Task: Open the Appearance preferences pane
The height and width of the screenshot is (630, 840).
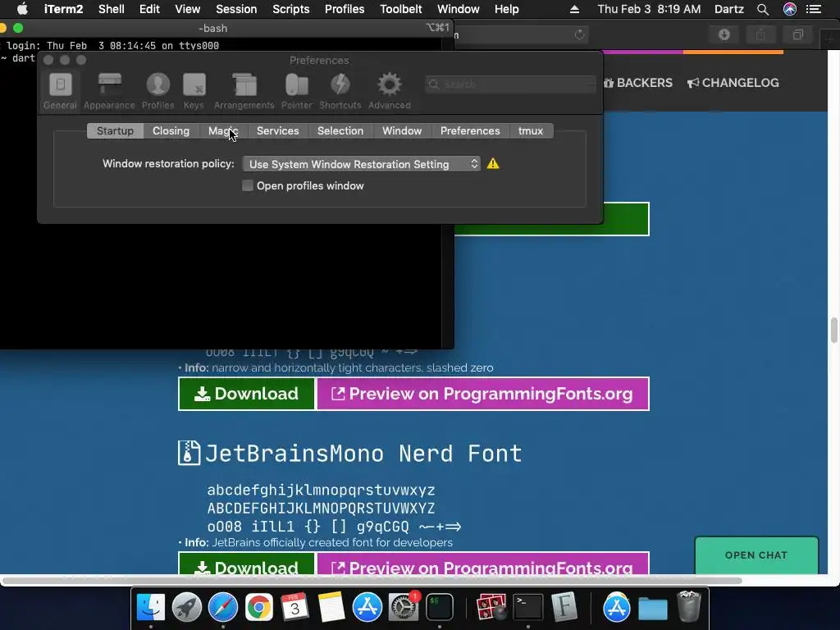Action: 109,91
